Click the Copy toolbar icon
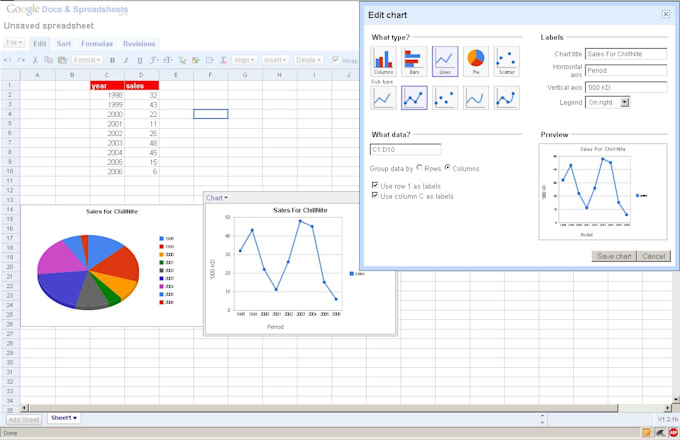680x440 pixels. (49, 60)
